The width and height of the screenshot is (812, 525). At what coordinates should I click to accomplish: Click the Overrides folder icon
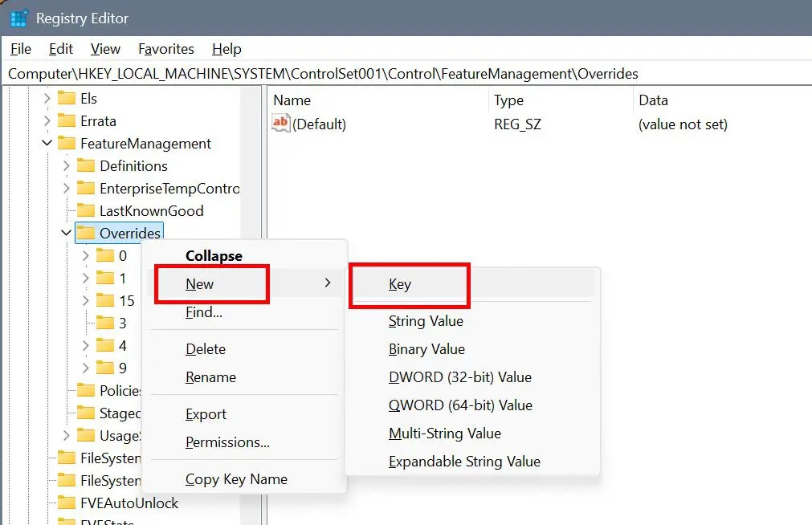pos(86,233)
